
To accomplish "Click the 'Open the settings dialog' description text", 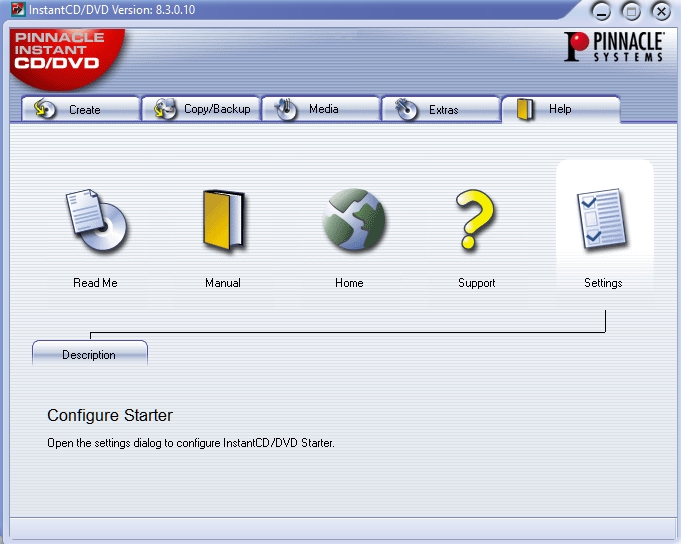I will tap(191, 443).
